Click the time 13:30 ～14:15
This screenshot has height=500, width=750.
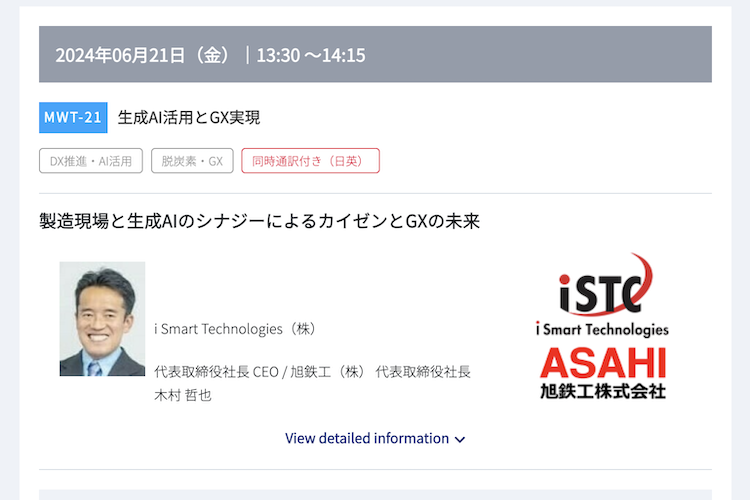click(311, 55)
